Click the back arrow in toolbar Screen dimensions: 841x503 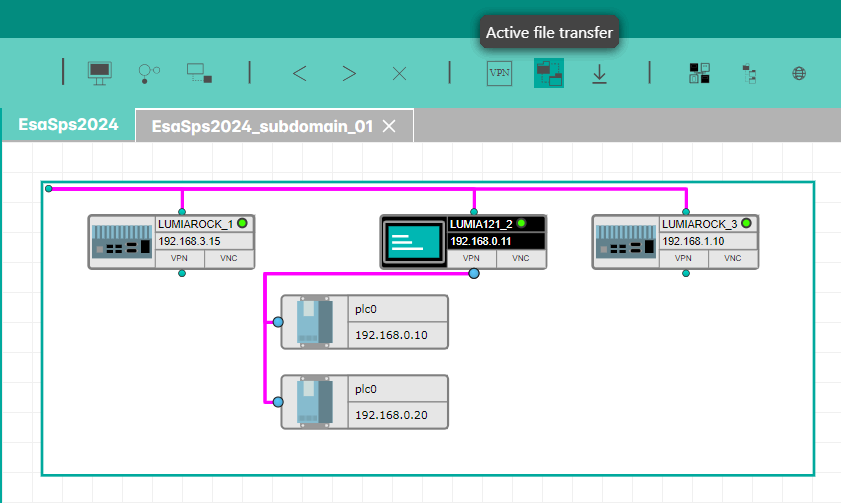pos(299,73)
